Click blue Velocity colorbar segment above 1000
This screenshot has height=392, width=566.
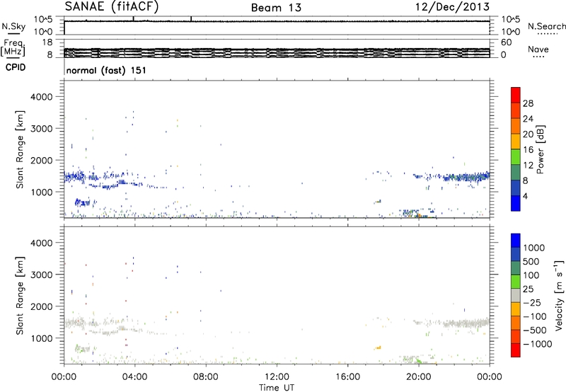click(516, 241)
